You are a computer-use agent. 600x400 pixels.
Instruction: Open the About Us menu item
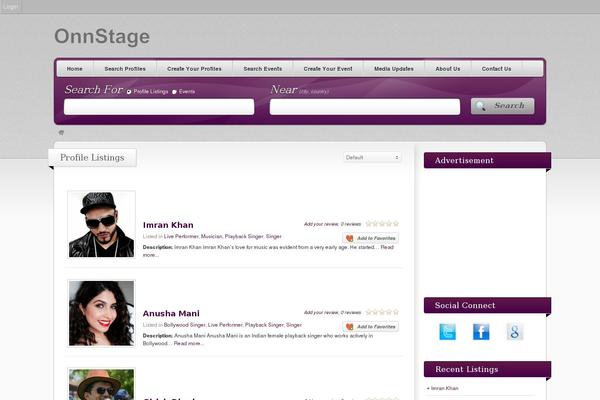(x=448, y=69)
